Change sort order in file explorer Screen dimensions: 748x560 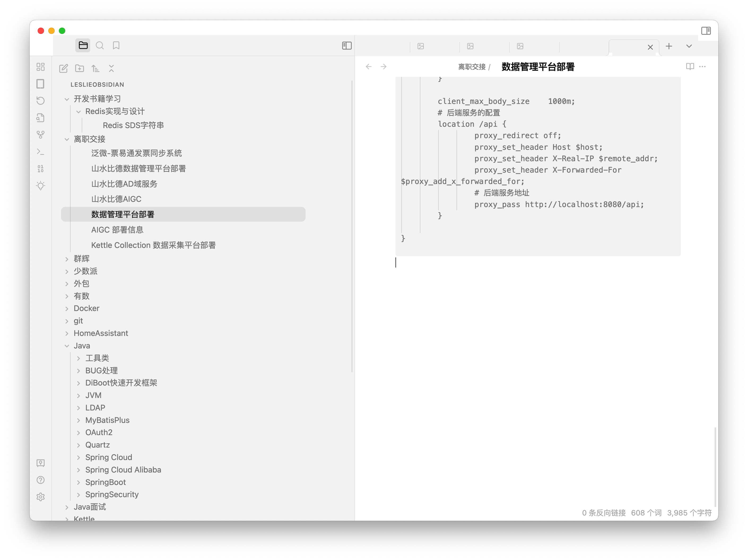pyautogui.click(x=95, y=69)
